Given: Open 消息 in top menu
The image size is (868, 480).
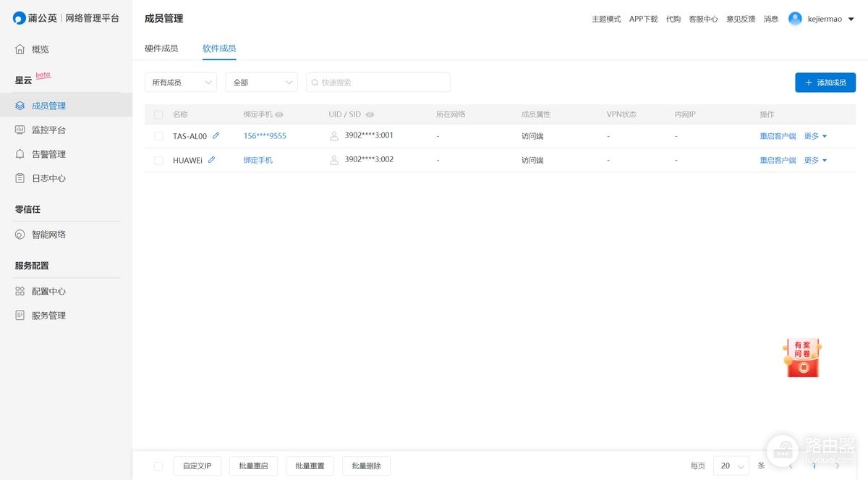Looking at the screenshot, I should 771,20.
